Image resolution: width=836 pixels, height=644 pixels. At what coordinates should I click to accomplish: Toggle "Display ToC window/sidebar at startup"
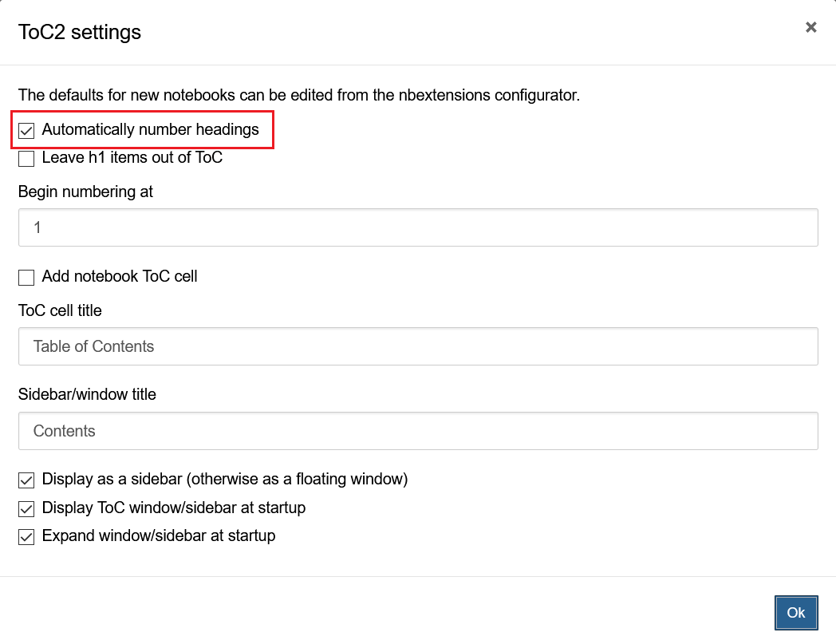[26, 508]
